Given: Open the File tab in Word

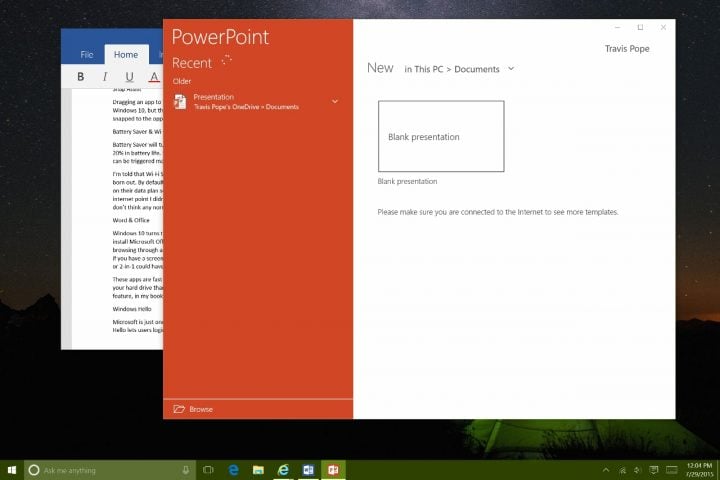Looking at the screenshot, I should (x=86, y=55).
